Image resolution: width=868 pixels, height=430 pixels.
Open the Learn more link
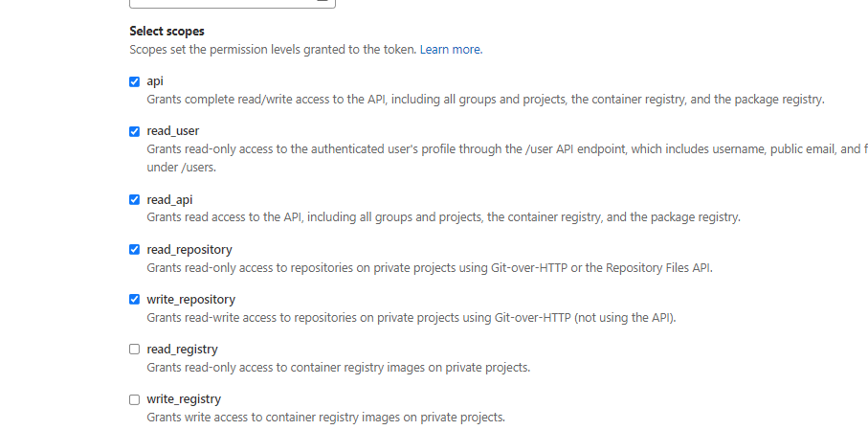coord(450,49)
